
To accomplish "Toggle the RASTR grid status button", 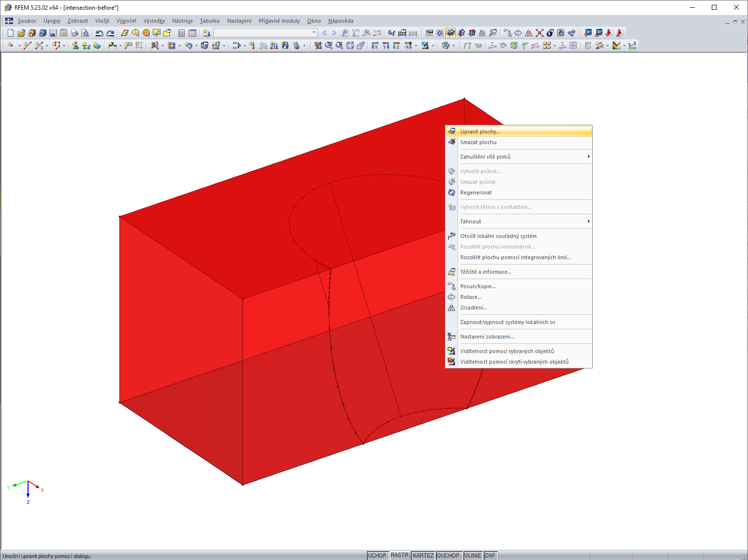I will 399,556.
